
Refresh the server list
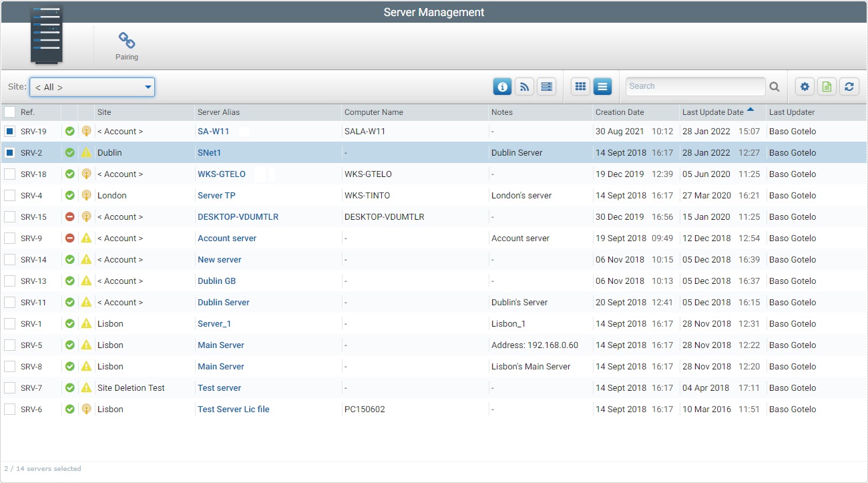click(x=849, y=86)
